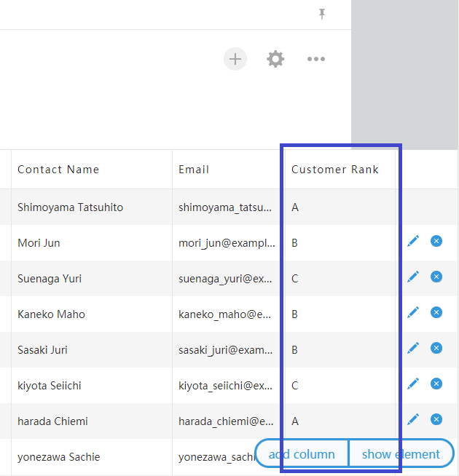The width and height of the screenshot is (459, 476).
Task: Edit the Mori Jun row with pencil
Action: tap(413, 241)
